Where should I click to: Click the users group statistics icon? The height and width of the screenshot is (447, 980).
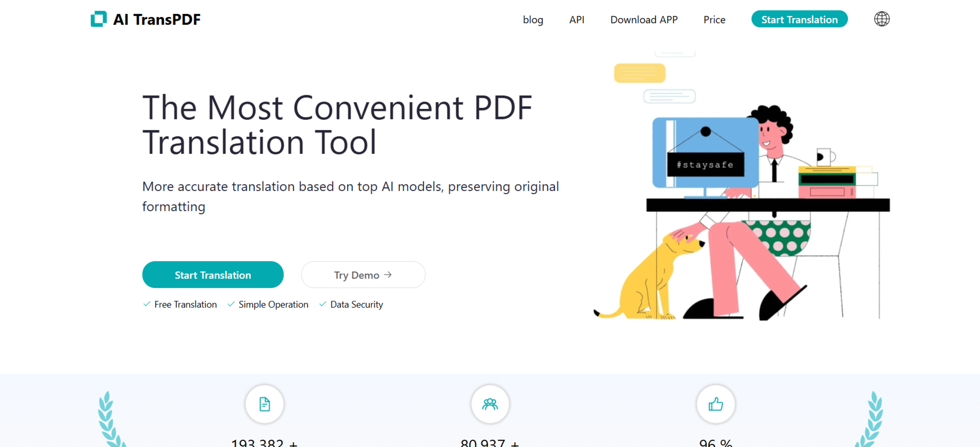[x=490, y=404]
